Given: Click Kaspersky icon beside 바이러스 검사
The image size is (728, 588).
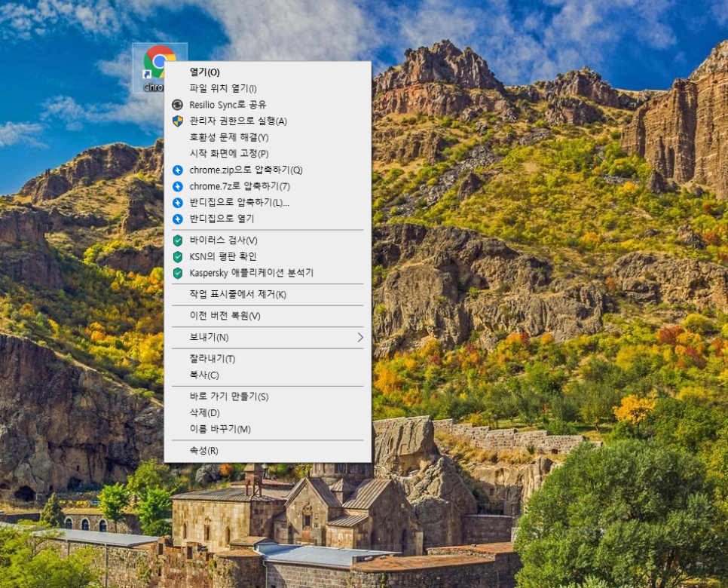Looking at the screenshot, I should pos(177,240).
